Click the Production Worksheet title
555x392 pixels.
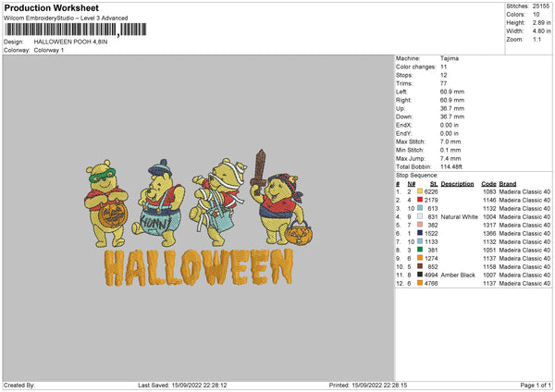click(42, 7)
